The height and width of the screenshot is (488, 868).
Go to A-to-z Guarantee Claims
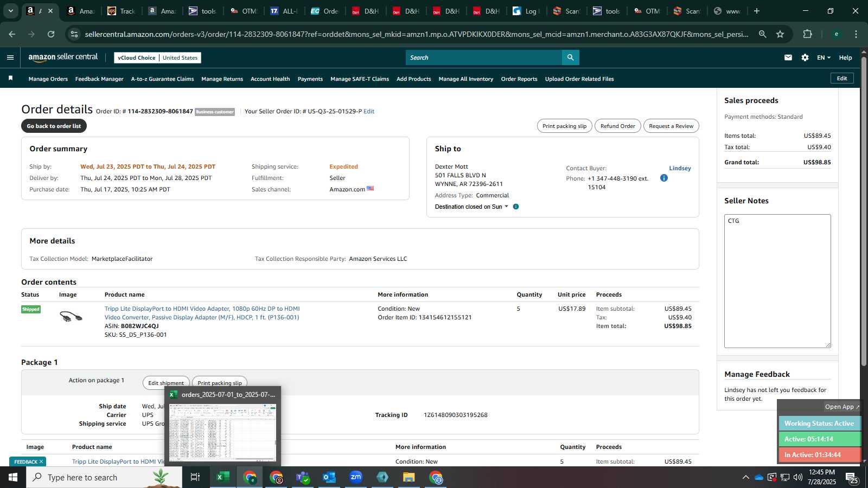click(162, 79)
